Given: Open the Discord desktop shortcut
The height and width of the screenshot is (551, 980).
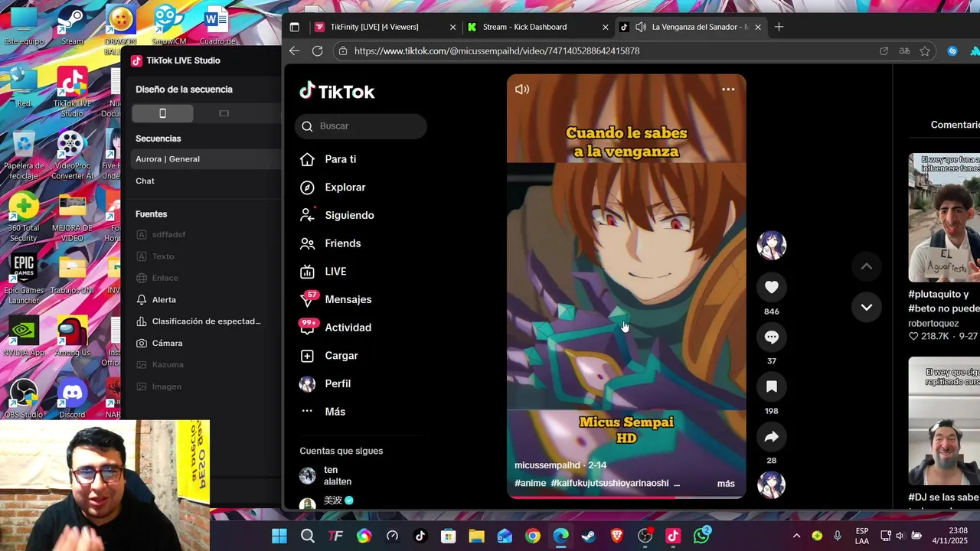Looking at the screenshot, I should point(72,399).
